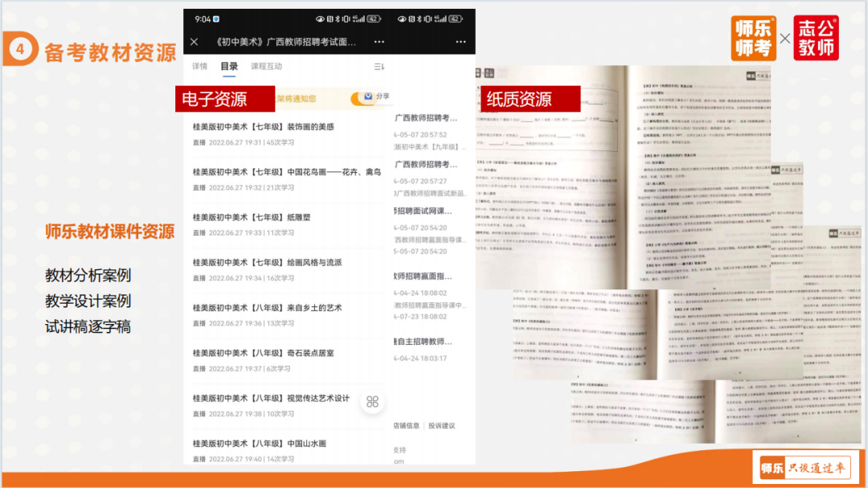Click the 教材分析案例 text

click(88, 275)
